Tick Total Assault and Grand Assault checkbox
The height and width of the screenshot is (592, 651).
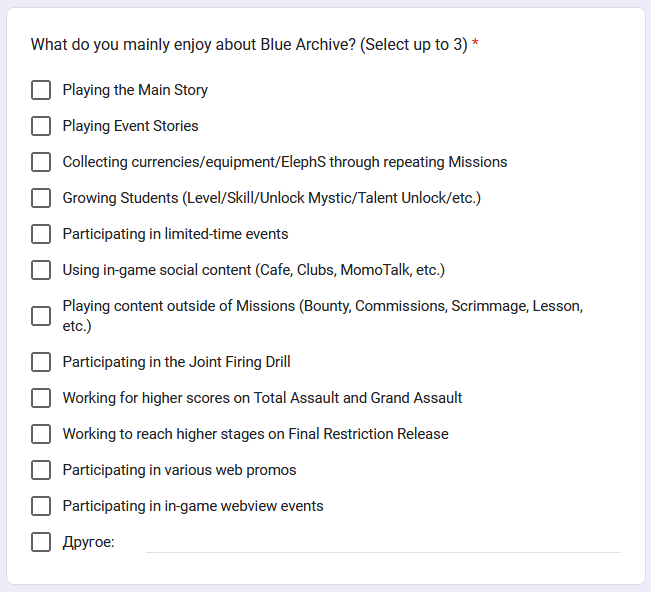[x=41, y=398]
